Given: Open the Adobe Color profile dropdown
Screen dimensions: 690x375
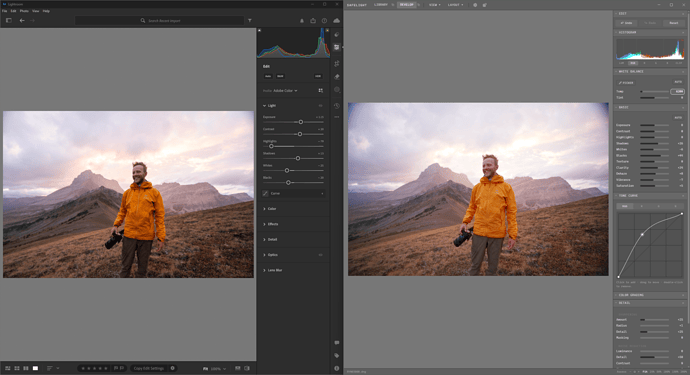Looking at the screenshot, I should 285,91.
